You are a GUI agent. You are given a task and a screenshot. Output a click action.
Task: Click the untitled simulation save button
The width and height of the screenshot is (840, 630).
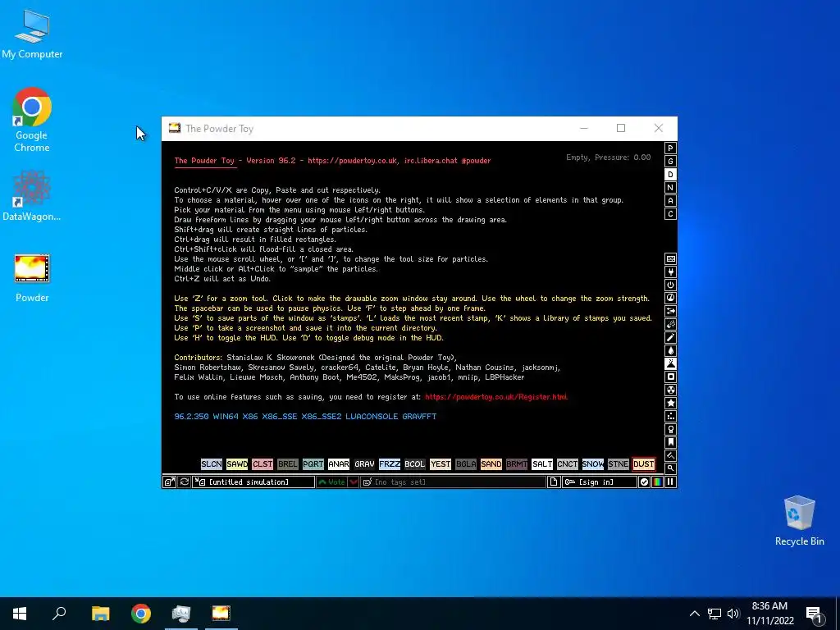(254, 482)
